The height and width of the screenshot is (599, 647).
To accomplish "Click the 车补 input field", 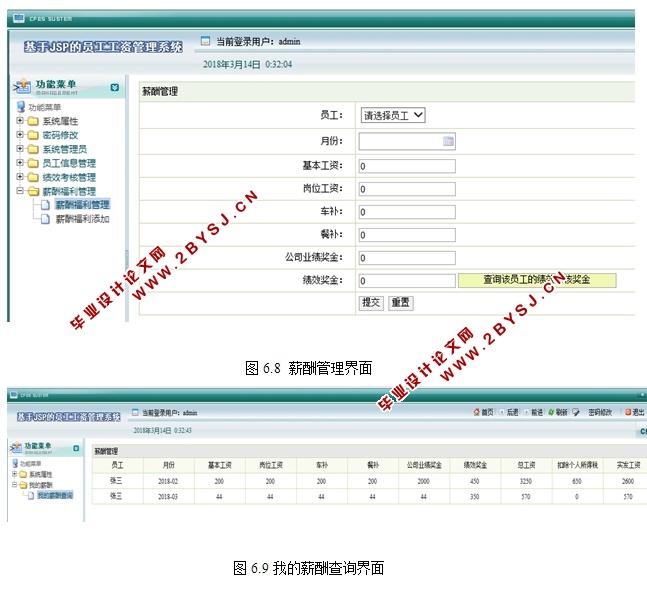I will [407, 212].
